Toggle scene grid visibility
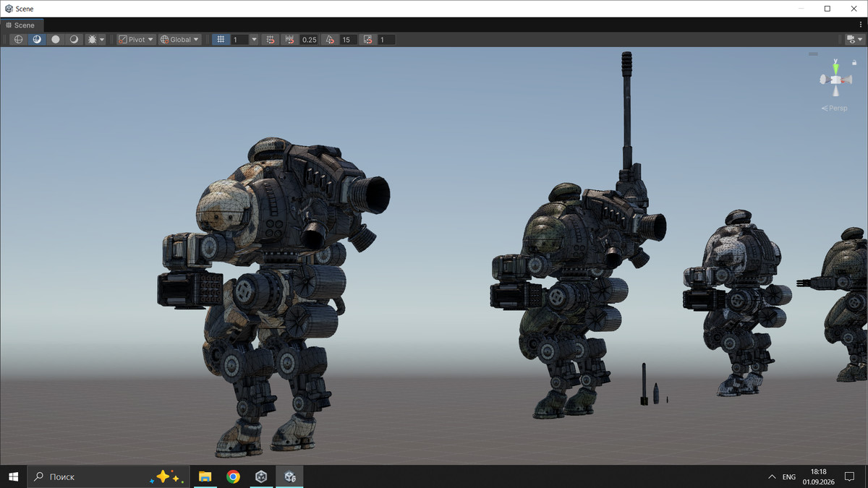Image resolution: width=868 pixels, height=488 pixels. point(221,40)
